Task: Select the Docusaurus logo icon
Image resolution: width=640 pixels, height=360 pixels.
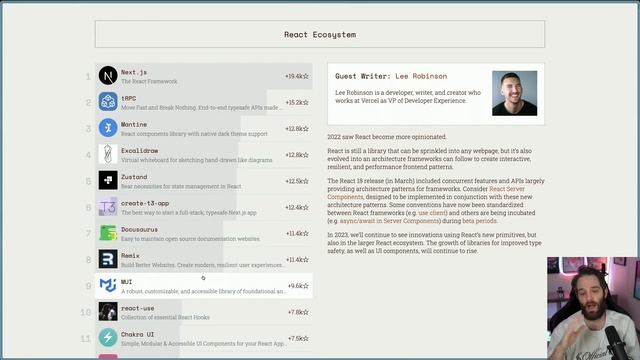Action: click(x=108, y=233)
